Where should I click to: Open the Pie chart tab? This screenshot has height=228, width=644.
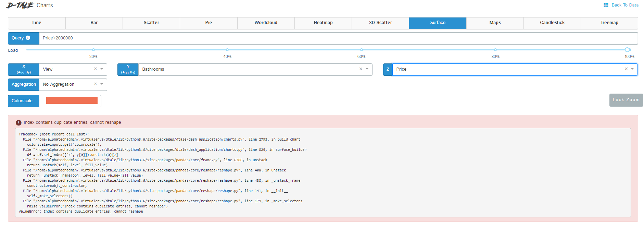209,23
